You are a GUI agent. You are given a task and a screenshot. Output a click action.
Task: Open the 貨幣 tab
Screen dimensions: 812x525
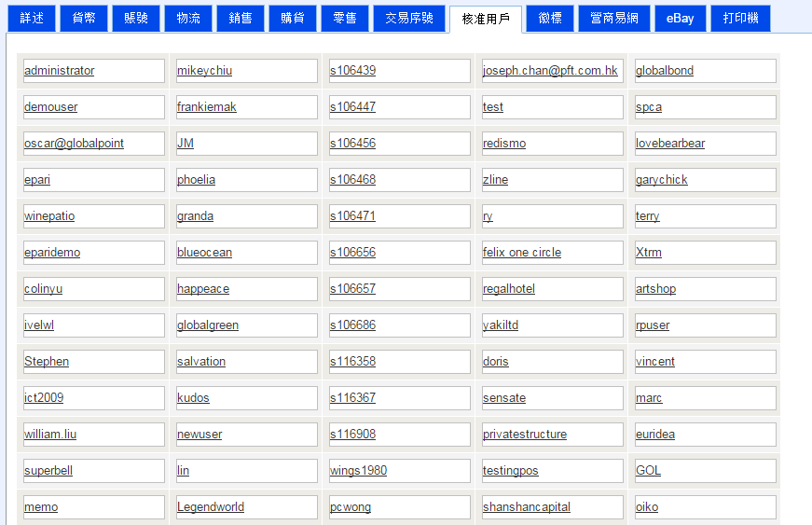(x=84, y=18)
